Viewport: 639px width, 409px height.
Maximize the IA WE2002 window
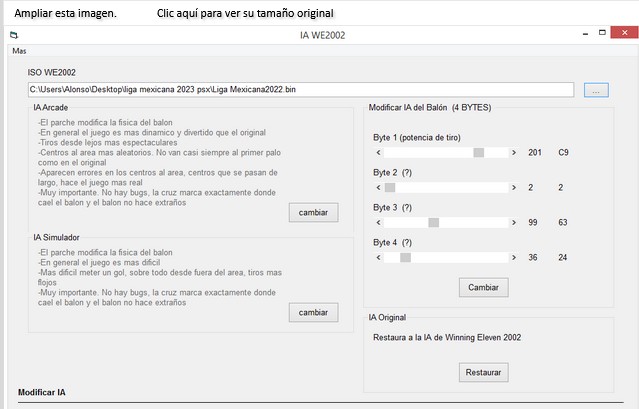(602, 33)
